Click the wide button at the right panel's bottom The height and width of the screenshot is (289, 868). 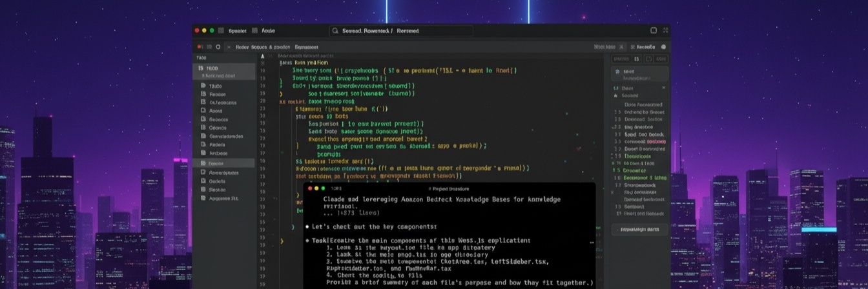pyautogui.click(x=639, y=229)
